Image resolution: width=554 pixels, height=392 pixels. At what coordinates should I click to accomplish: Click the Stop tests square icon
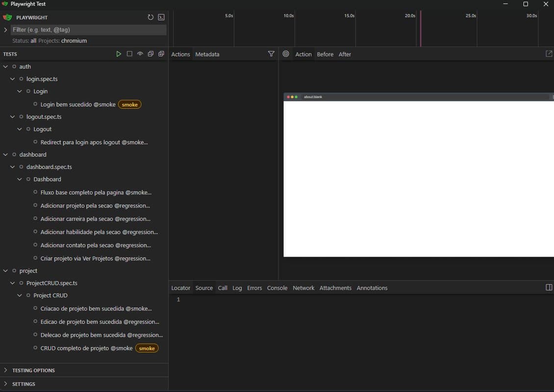[129, 54]
